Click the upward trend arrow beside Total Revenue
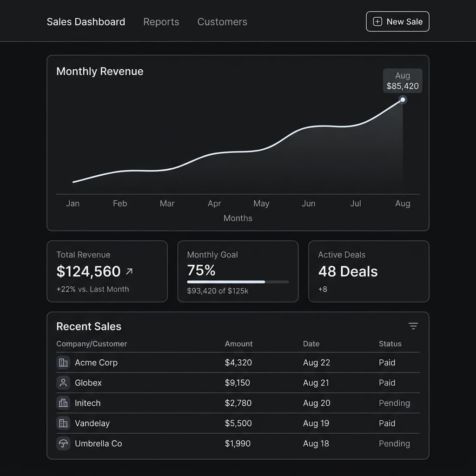The width and height of the screenshot is (476, 476). 129,270
